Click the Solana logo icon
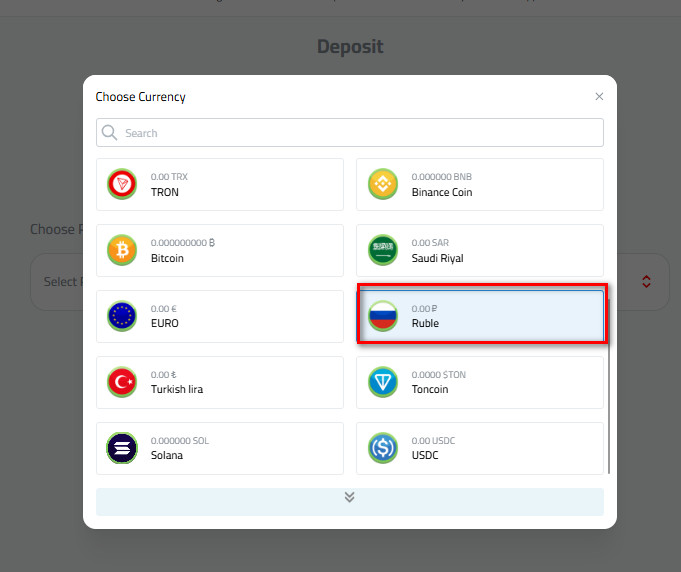Image resolution: width=681 pixels, height=572 pixels. 122,448
